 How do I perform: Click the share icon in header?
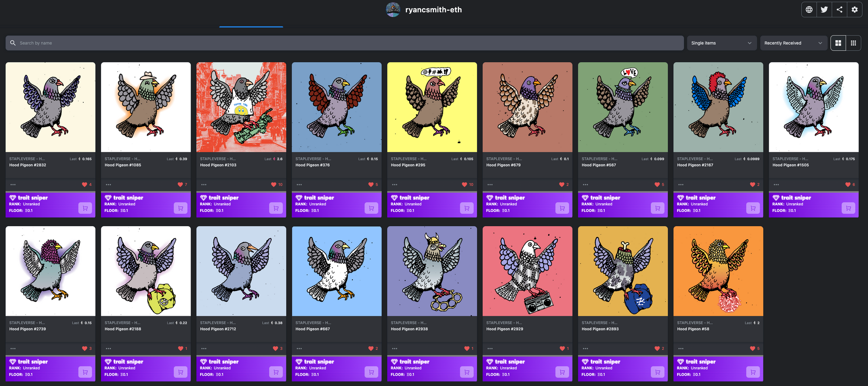(x=839, y=10)
